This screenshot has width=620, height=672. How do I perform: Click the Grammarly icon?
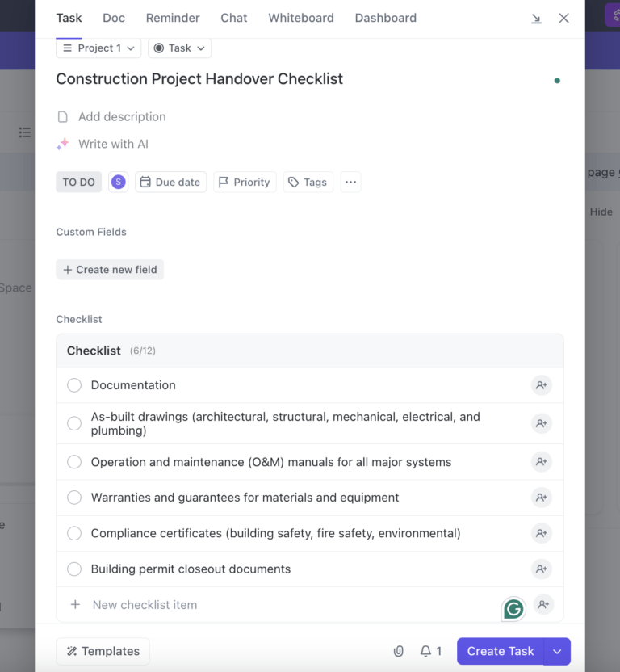513,608
